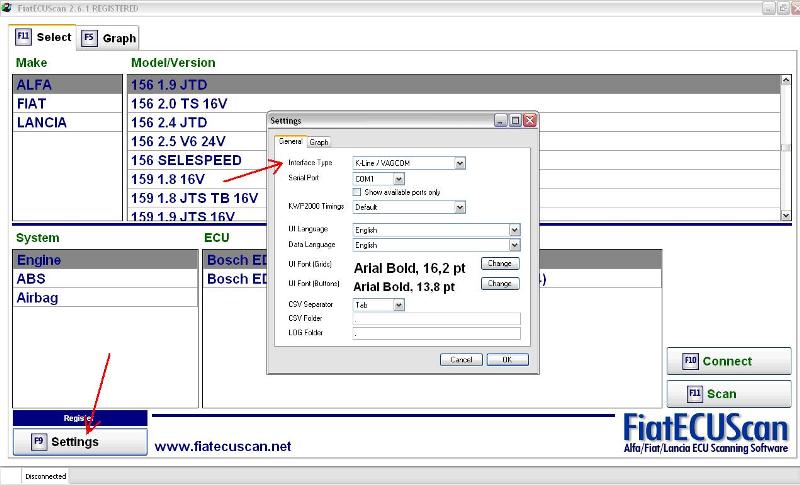This screenshot has height=485, width=800.
Task: Change the UI Font for grids
Action: pos(500,264)
